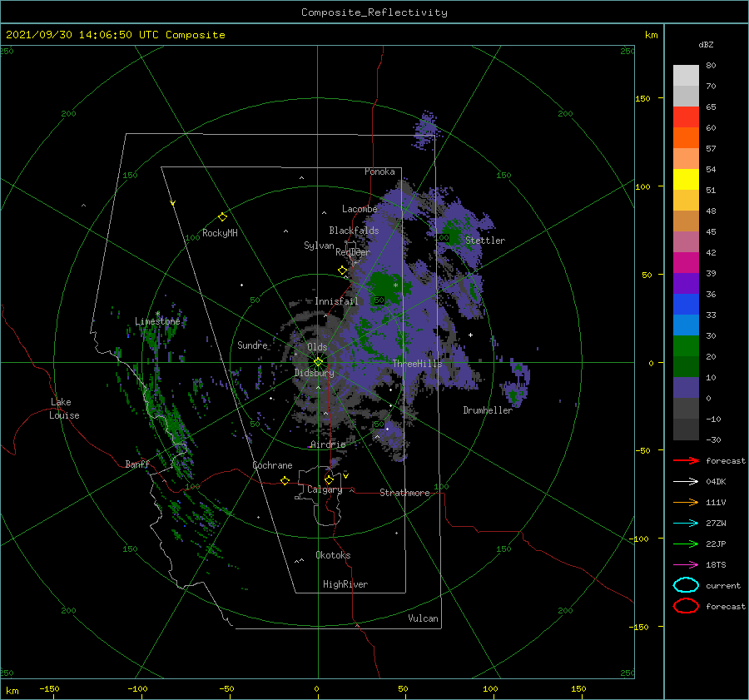Screen dimensions: 749x700
Task: Click the yellow diamond marker near RockyMH
Action: point(222,217)
